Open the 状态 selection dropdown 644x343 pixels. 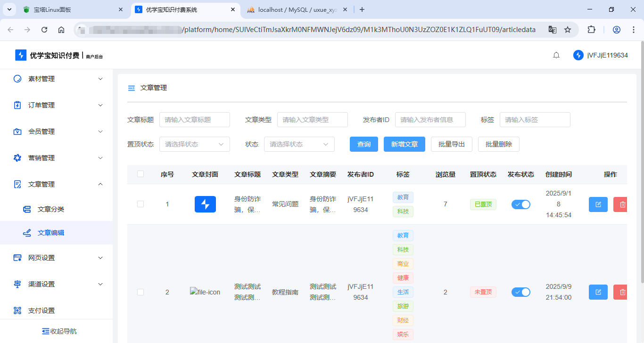pos(299,144)
